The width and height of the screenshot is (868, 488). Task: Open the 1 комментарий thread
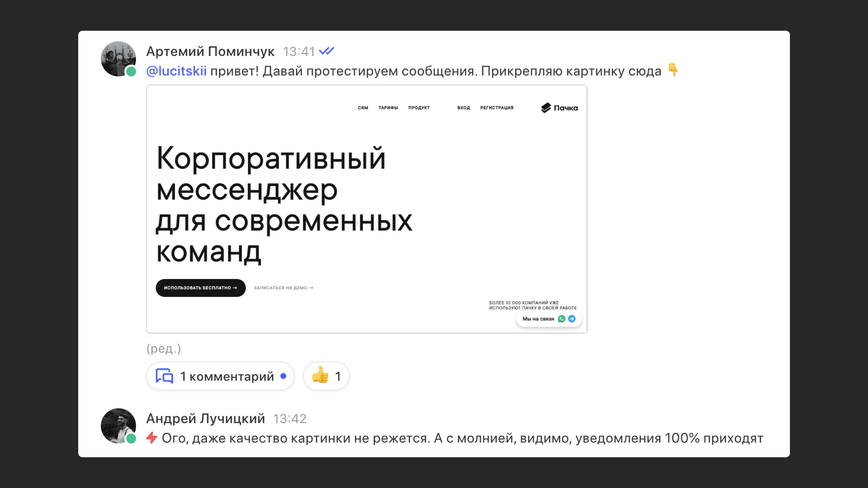[227, 376]
